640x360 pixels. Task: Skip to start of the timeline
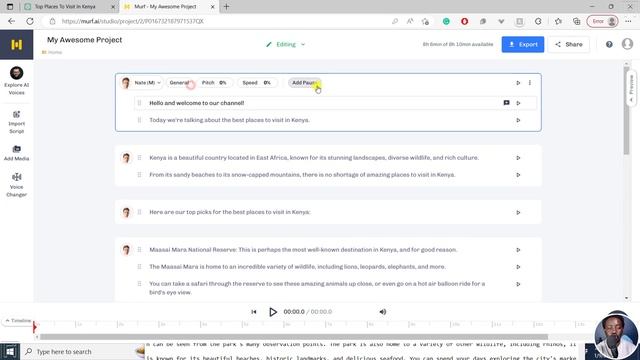click(x=254, y=312)
